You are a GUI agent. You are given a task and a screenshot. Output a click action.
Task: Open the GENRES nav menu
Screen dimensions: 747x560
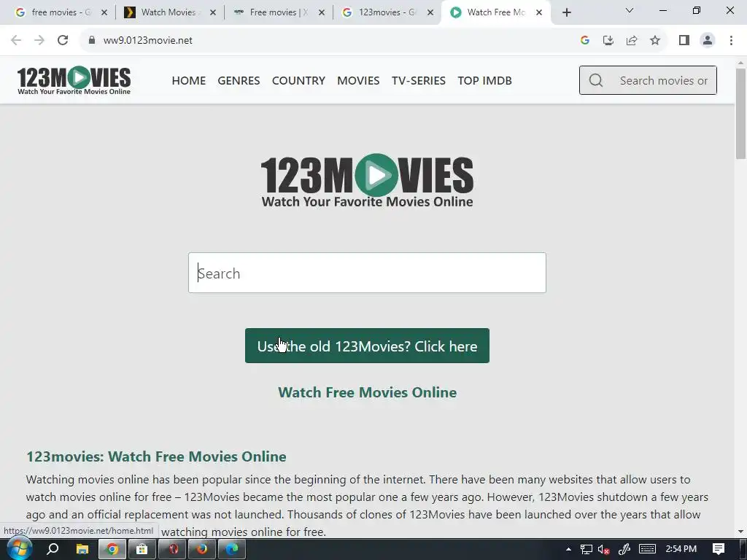(239, 80)
